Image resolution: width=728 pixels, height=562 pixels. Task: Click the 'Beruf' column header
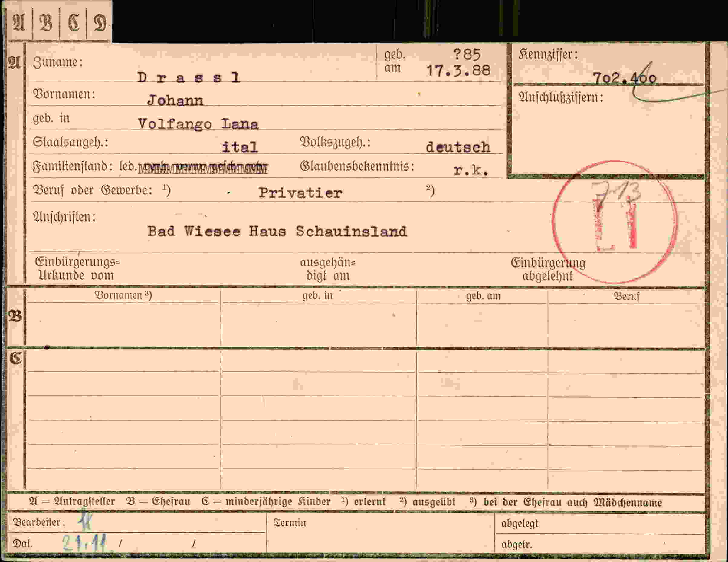tap(626, 296)
